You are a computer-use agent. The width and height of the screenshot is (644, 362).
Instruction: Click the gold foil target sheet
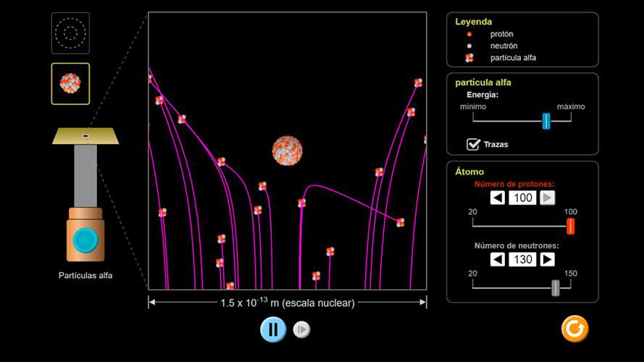coord(85,136)
